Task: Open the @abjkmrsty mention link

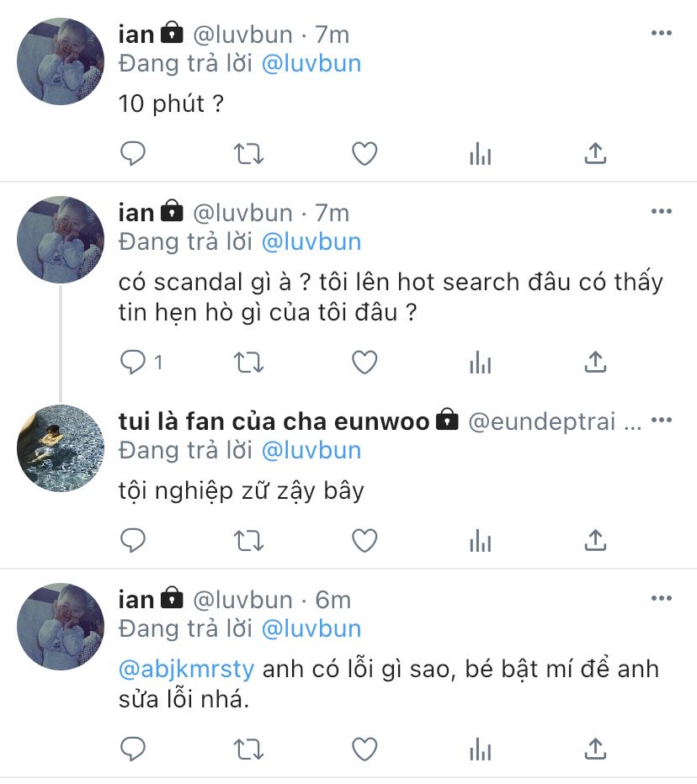Action: pyautogui.click(x=187, y=669)
